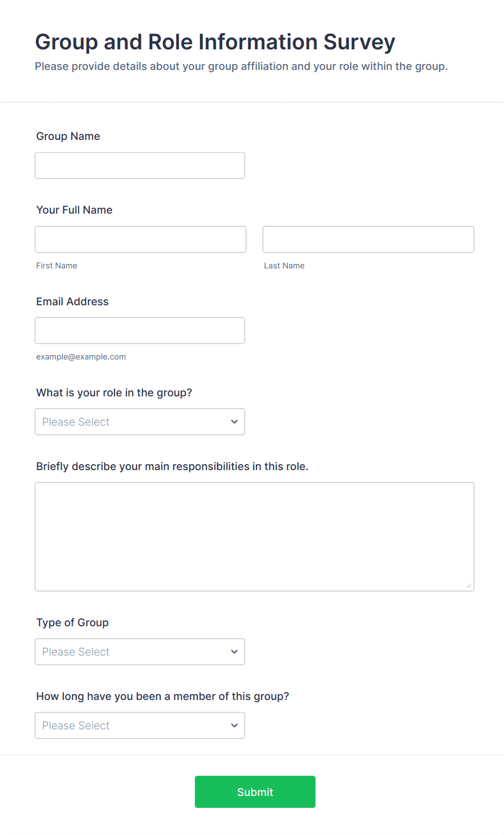Click inside the responsibilities description textarea

[x=254, y=536]
